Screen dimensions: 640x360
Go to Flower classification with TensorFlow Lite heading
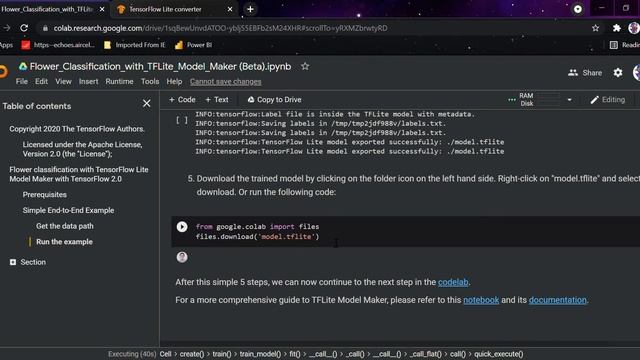[x=79, y=174]
